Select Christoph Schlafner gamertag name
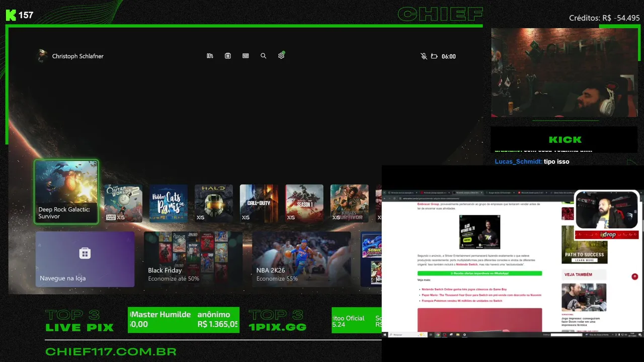 click(78, 56)
